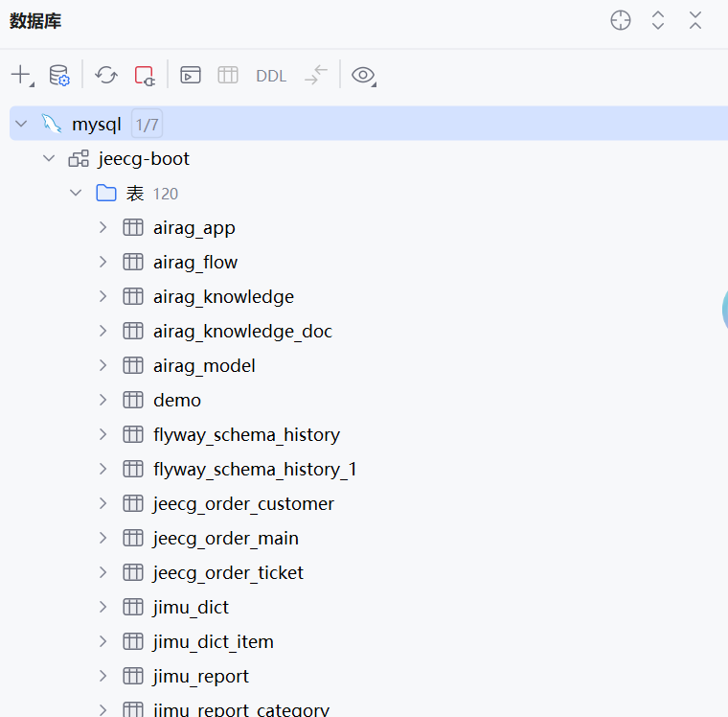Click the table editor toolbar icon
This screenshot has height=717, width=728.
click(x=228, y=75)
